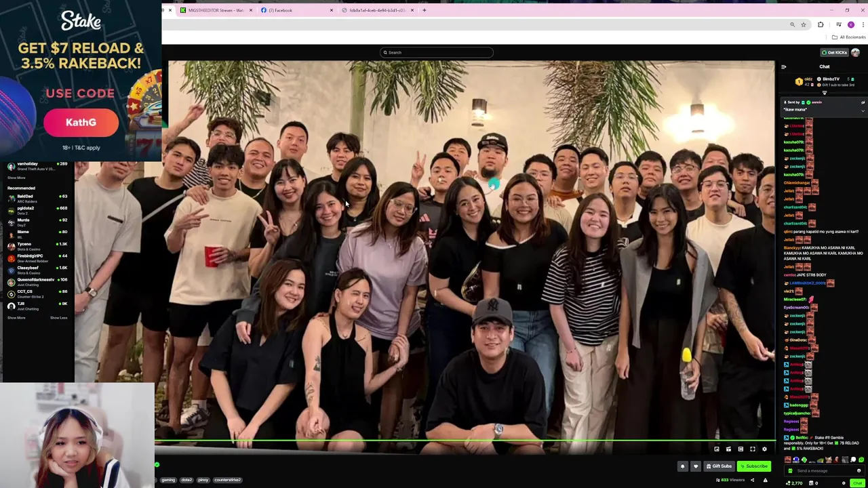Open FirebirdgirlPC recommended channel

[37, 258]
